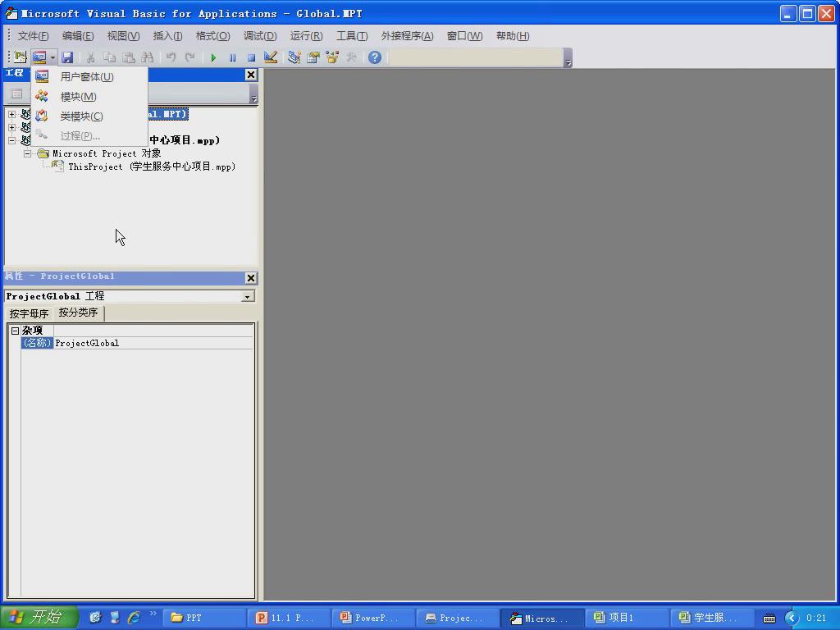Switch to the 按分类序 tab

(x=78, y=313)
